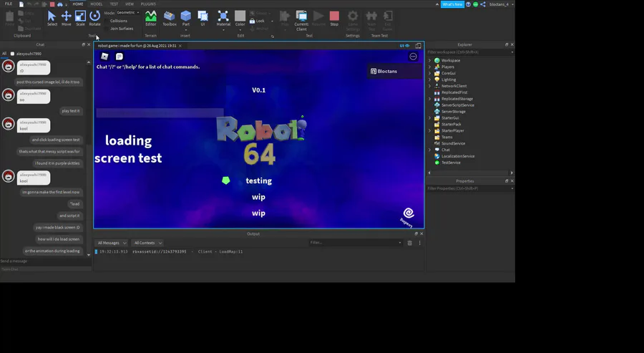Screen dimensions: 644x353
Task: Open Output panel three-dot options
Action: tap(419, 243)
